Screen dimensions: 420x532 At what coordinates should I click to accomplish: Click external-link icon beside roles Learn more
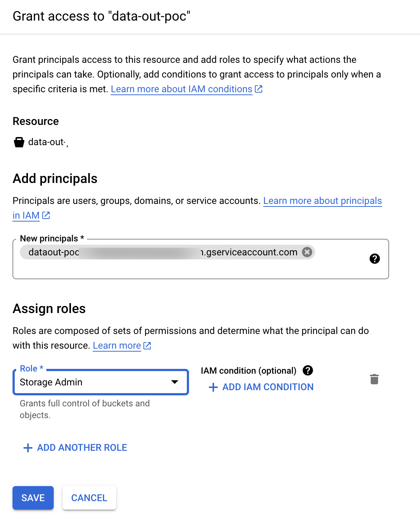point(147,346)
